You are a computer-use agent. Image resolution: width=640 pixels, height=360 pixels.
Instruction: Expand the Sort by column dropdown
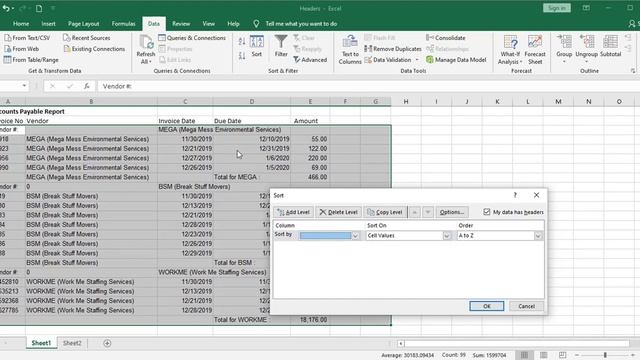click(356, 236)
